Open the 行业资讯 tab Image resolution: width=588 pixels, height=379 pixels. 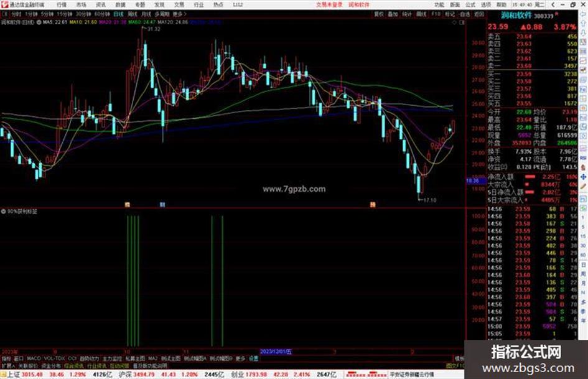click(96, 366)
